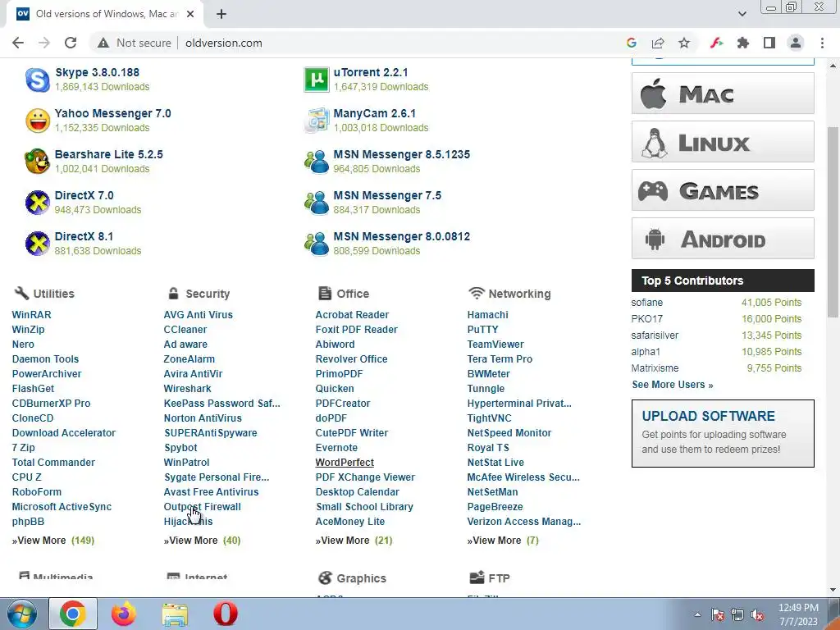
Task: Open the FTP category heading
Action: tap(499, 578)
